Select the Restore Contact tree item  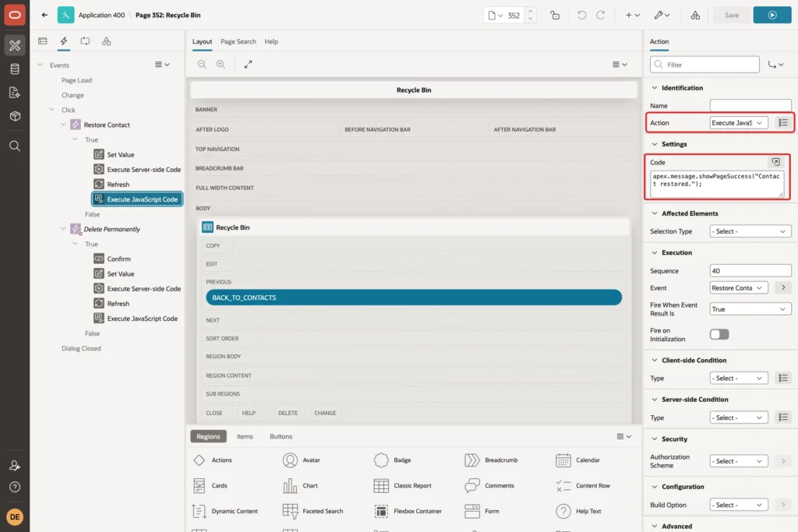[x=106, y=125]
